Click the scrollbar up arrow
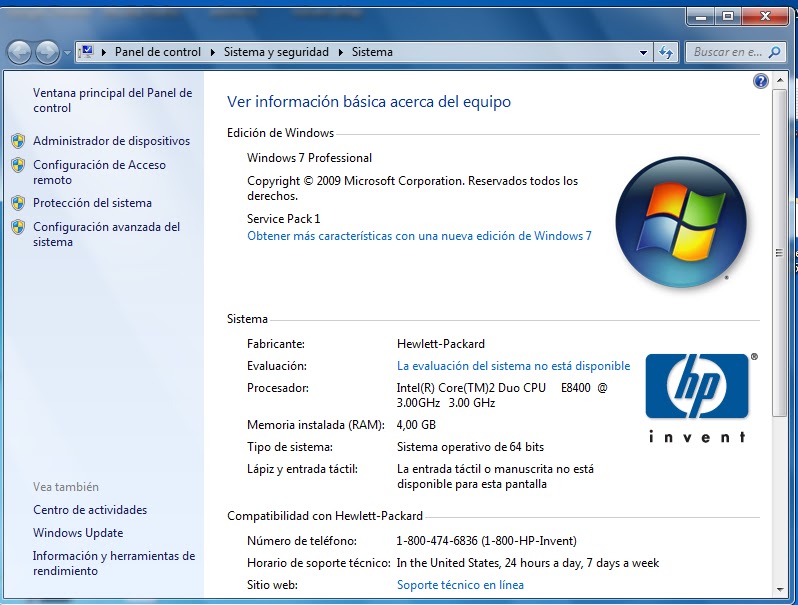 point(780,80)
